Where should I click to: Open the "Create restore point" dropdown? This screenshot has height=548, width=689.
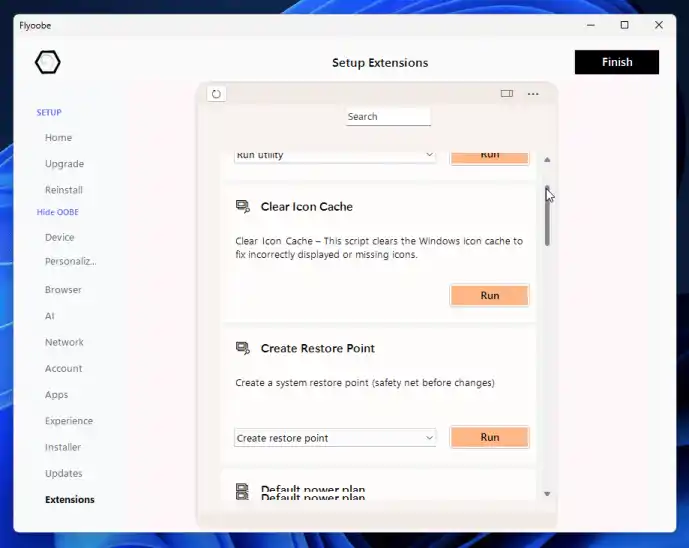point(335,438)
